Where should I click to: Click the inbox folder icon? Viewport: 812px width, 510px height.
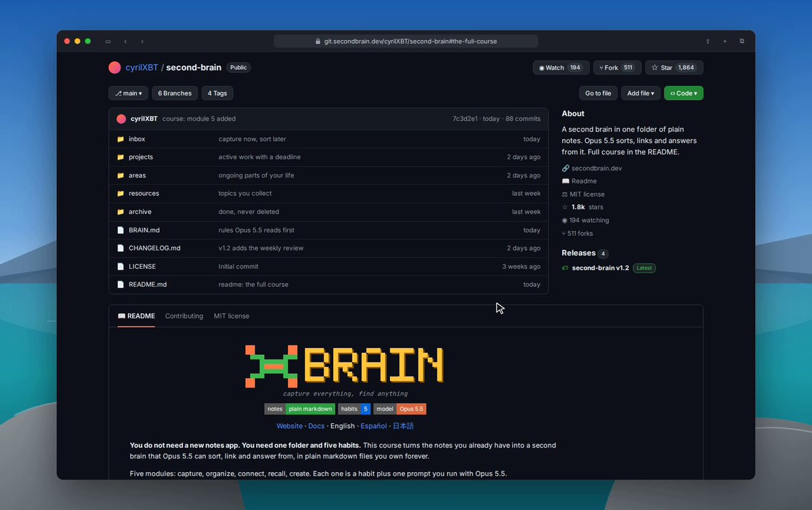(x=121, y=140)
